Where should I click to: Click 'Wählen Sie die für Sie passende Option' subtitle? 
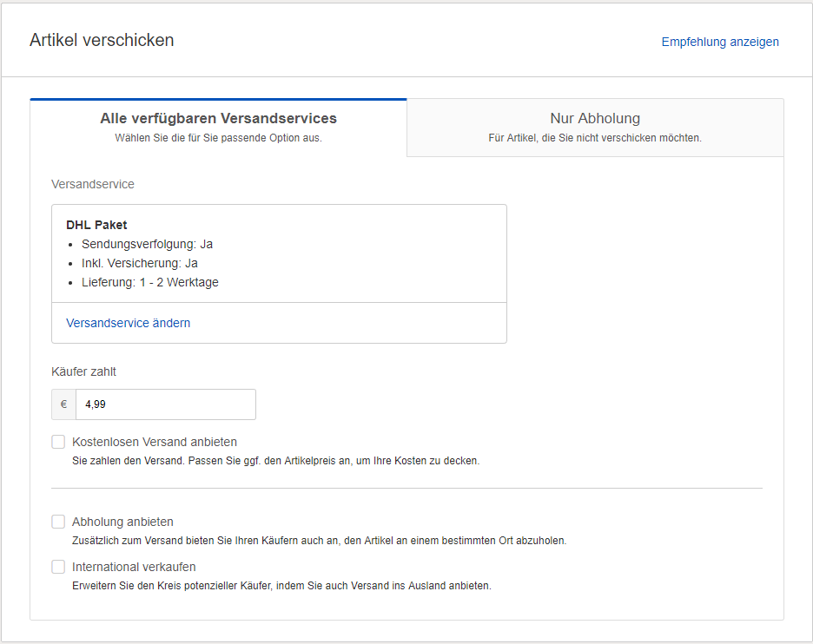click(218, 138)
